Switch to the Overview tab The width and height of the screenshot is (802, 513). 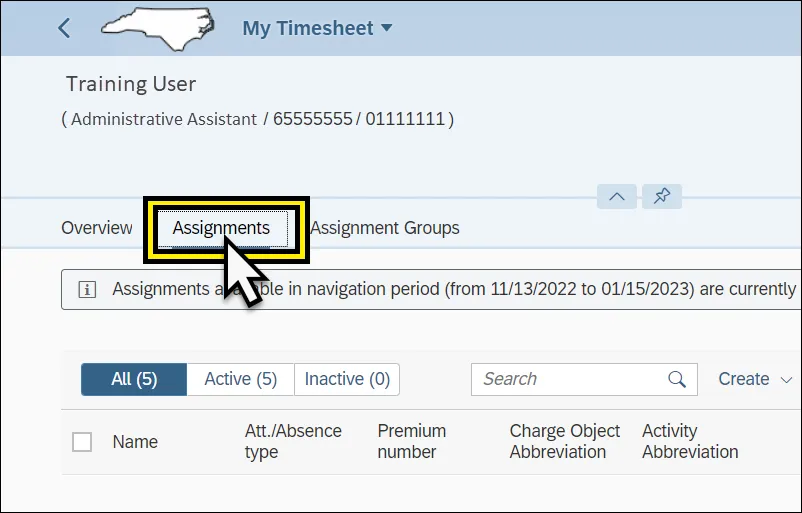[x=97, y=228]
